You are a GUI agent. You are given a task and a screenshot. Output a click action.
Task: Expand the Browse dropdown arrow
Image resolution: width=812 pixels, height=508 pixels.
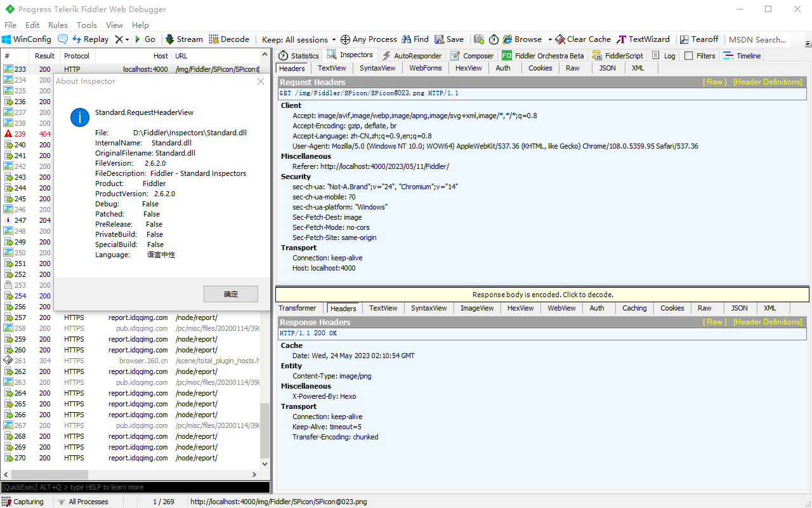pos(550,39)
